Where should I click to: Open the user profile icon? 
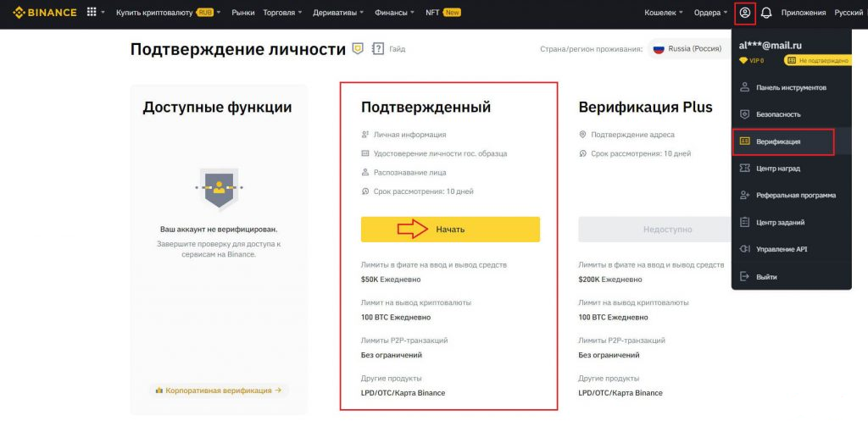[x=745, y=12]
